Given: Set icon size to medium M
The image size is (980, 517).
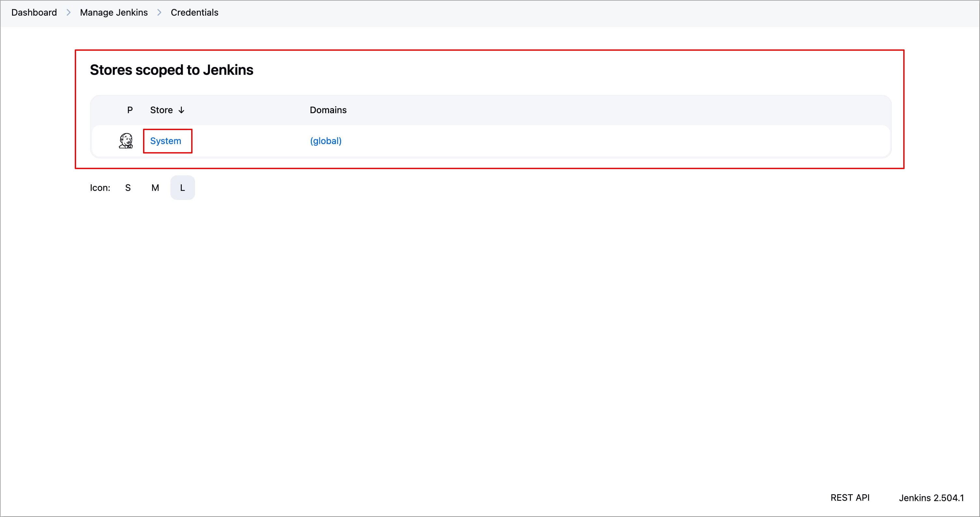Looking at the screenshot, I should pyautogui.click(x=155, y=188).
